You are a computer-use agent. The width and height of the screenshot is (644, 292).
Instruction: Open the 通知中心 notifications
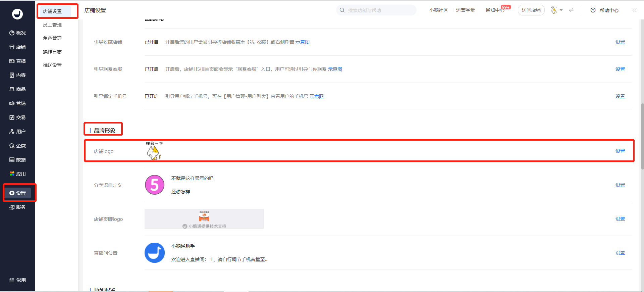tap(495, 10)
